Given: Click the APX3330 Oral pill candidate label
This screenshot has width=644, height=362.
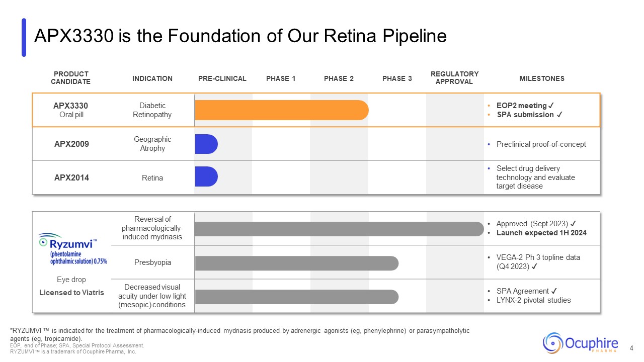Looking at the screenshot, I should coord(70,110).
